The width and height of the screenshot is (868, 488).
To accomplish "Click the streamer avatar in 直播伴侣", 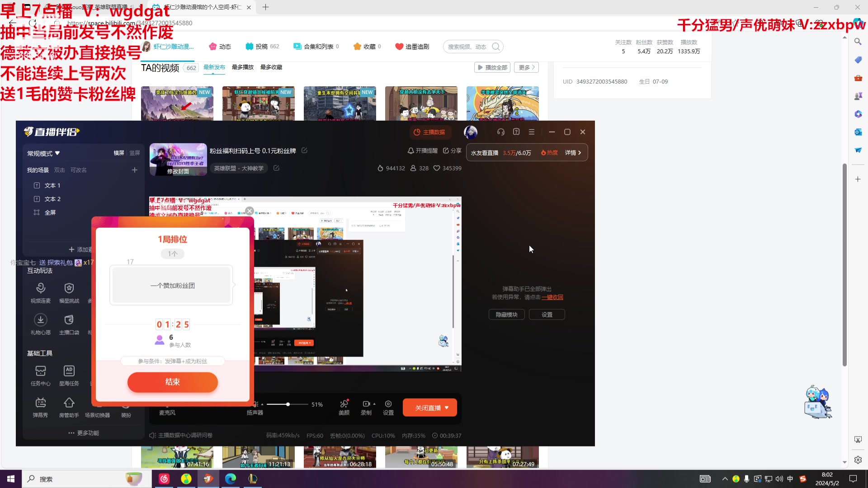I will tap(471, 132).
